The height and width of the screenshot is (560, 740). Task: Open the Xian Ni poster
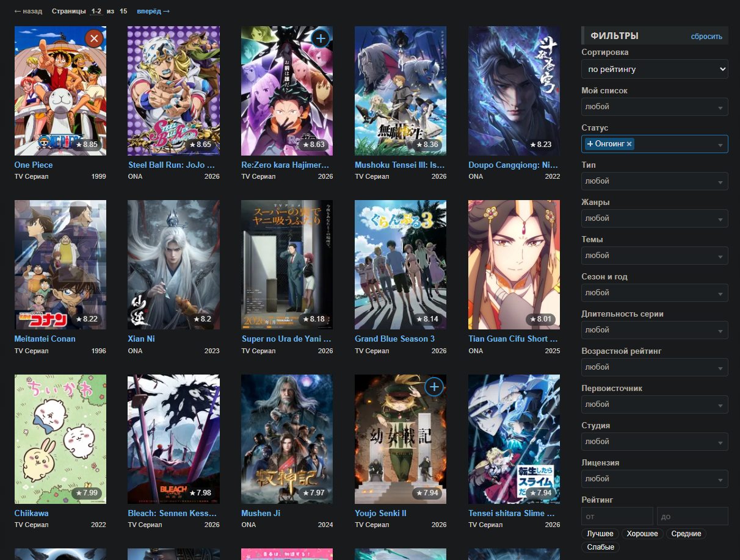(x=173, y=265)
